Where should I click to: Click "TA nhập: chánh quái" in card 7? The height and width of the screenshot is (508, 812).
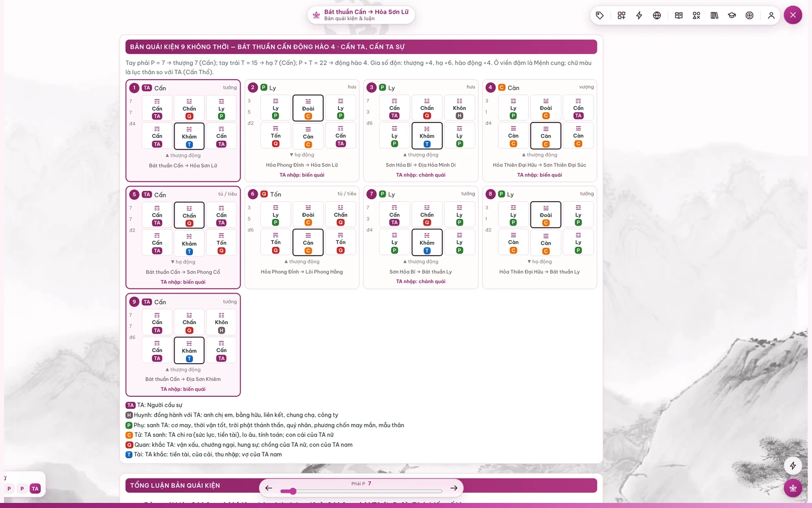tap(421, 281)
